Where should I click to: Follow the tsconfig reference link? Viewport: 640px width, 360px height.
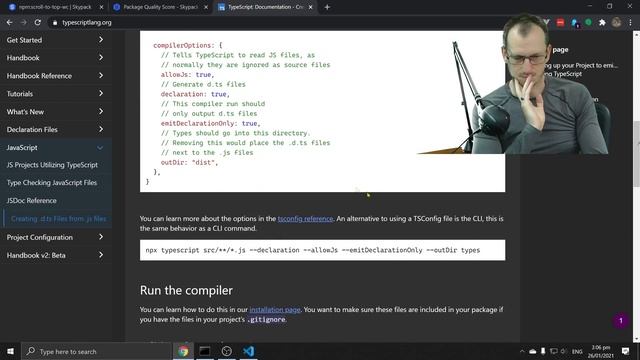click(x=305, y=219)
